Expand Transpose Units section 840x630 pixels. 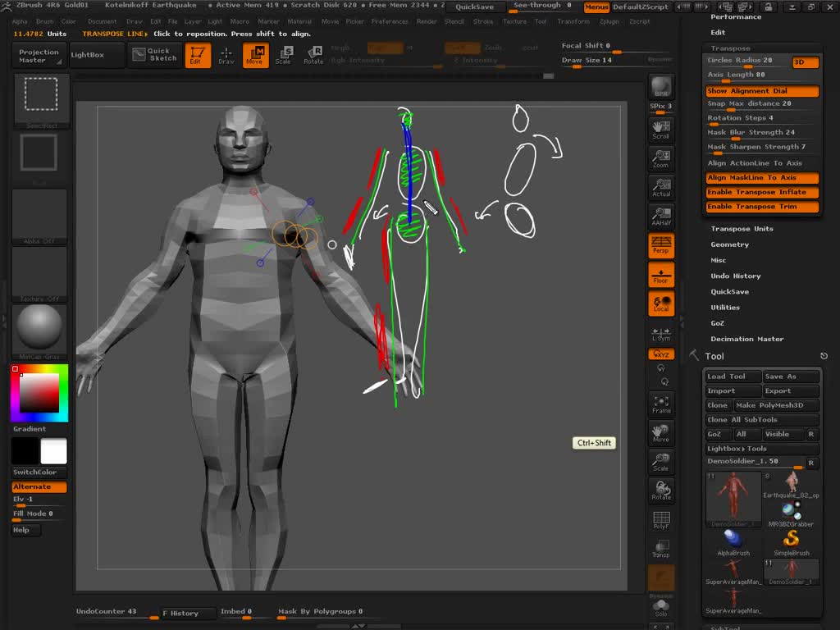click(742, 229)
